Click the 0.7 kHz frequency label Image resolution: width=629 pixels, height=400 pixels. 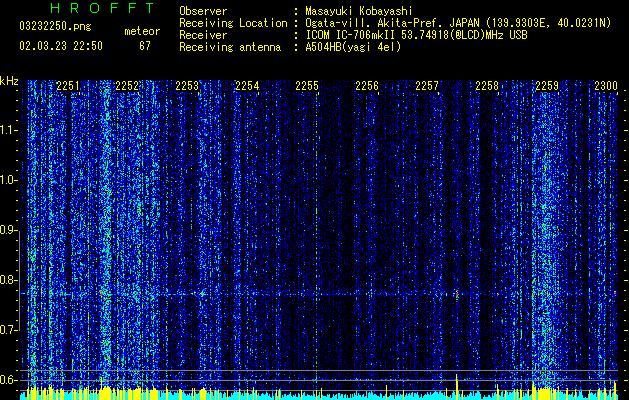point(8,330)
